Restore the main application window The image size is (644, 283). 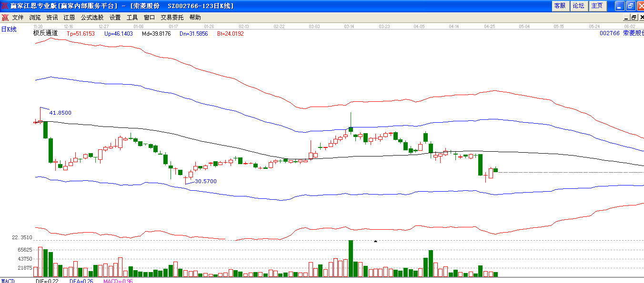630,6
